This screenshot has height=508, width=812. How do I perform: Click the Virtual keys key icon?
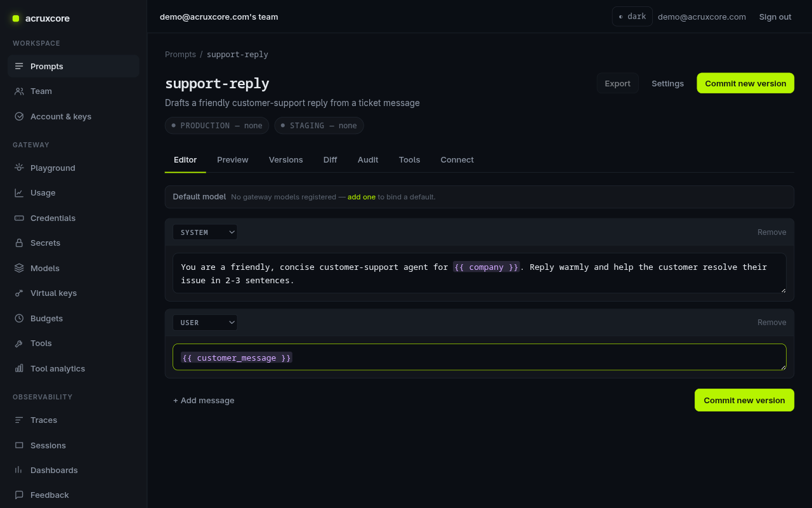click(x=19, y=293)
